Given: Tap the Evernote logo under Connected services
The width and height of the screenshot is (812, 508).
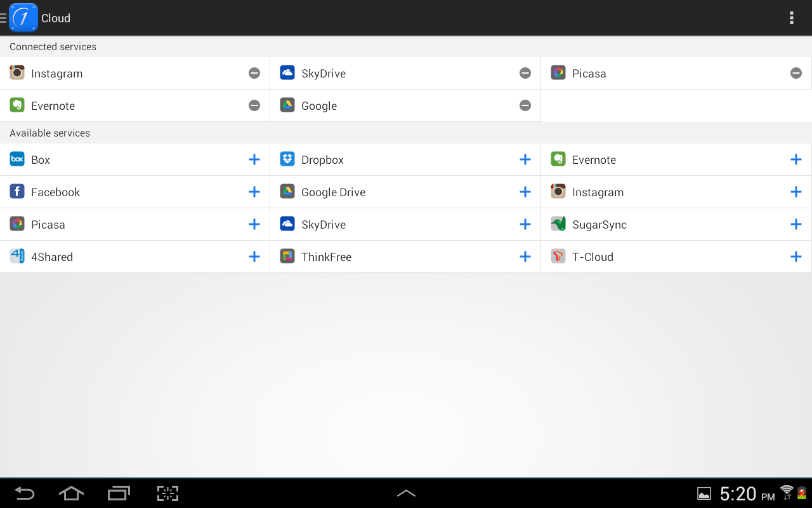Looking at the screenshot, I should [17, 105].
